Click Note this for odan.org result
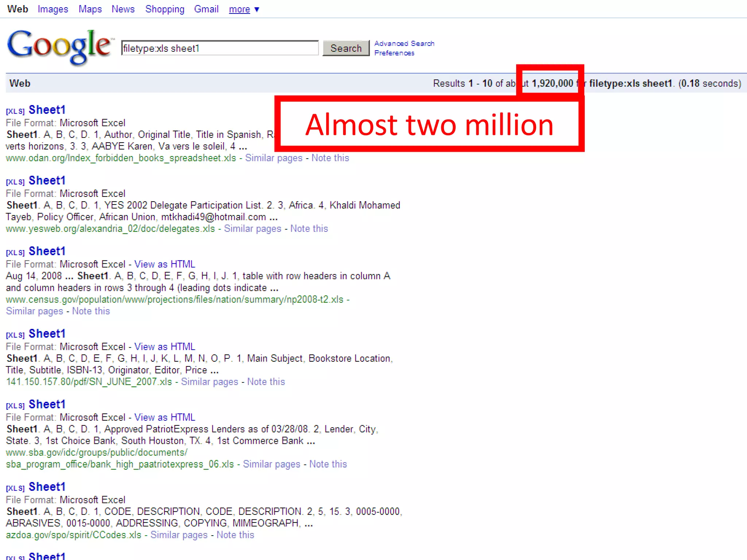 tap(330, 158)
